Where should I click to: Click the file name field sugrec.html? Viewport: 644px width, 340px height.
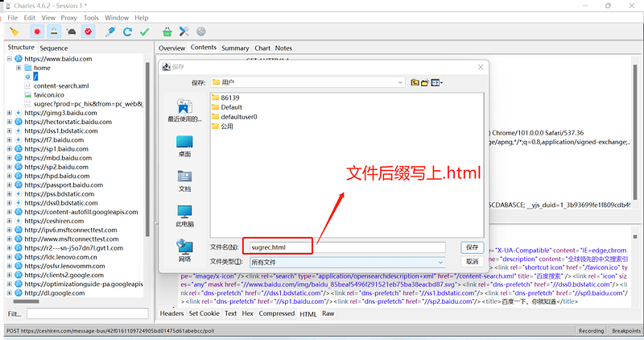click(347, 247)
